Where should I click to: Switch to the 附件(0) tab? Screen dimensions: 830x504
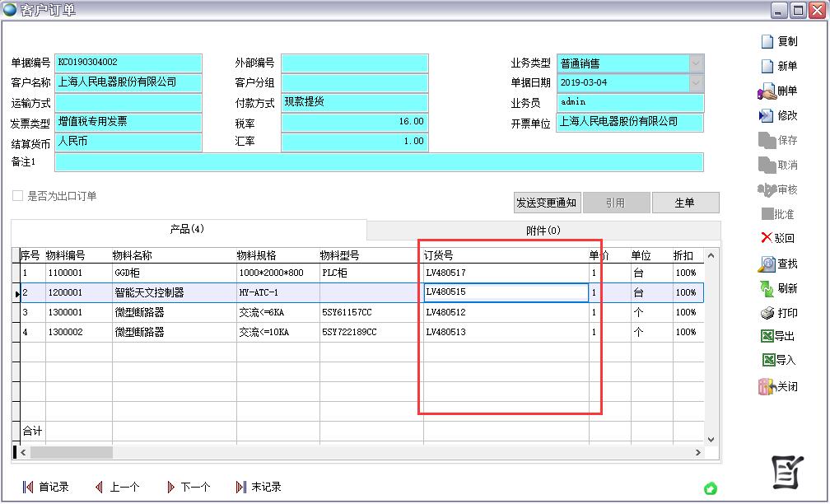click(543, 231)
